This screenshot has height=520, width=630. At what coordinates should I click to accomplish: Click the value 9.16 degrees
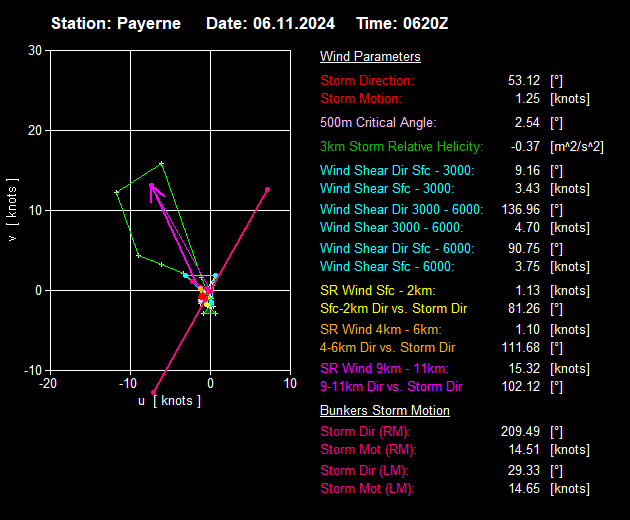pyautogui.click(x=528, y=170)
